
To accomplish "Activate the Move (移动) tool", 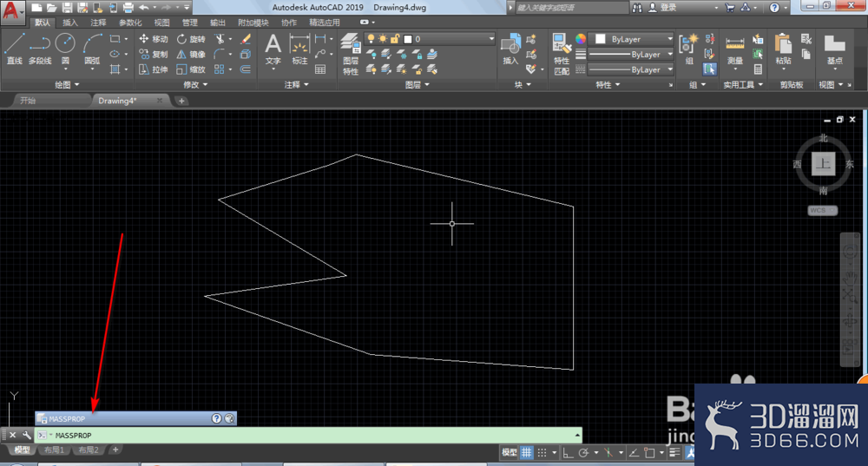I will (x=154, y=39).
